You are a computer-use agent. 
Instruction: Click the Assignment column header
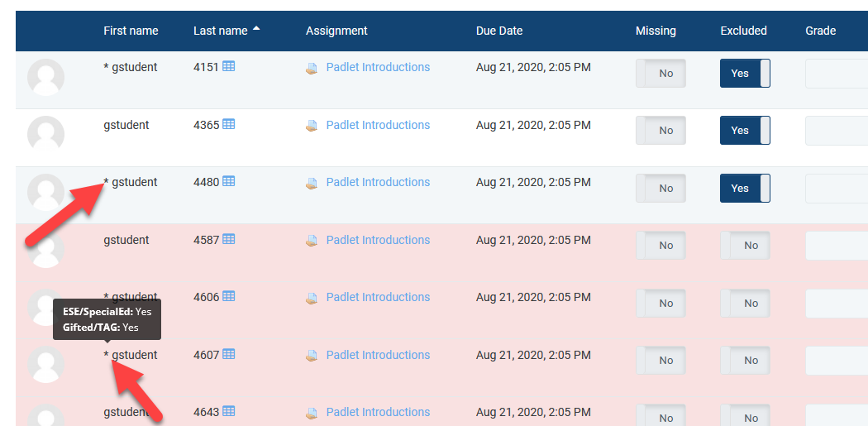tap(336, 31)
